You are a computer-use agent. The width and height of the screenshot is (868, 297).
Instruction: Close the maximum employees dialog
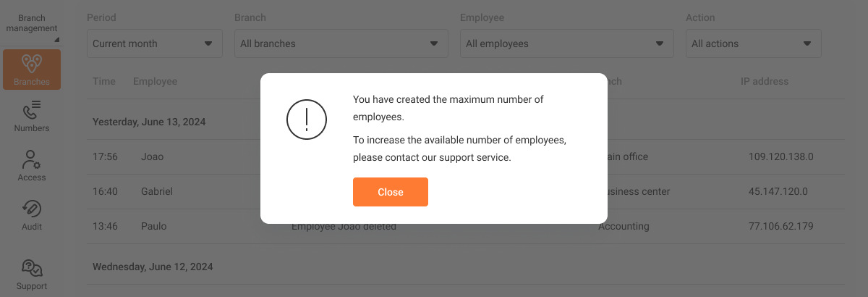click(391, 192)
